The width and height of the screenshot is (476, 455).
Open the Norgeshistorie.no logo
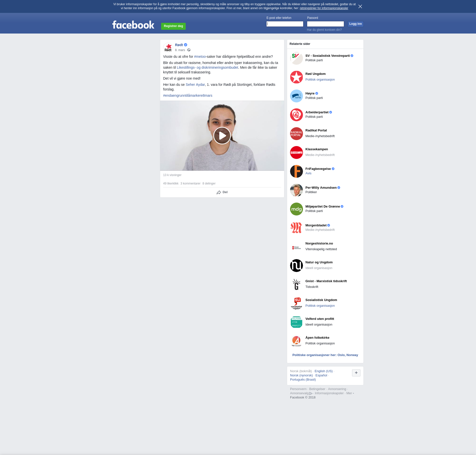click(x=297, y=247)
